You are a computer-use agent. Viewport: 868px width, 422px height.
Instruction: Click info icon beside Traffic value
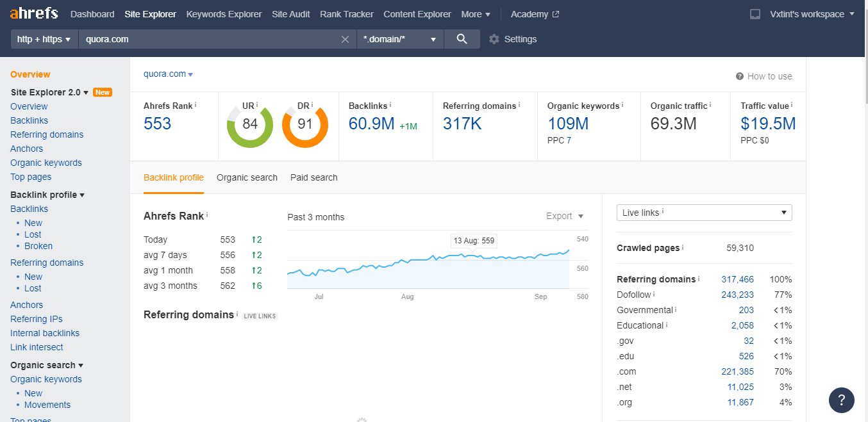coord(792,104)
